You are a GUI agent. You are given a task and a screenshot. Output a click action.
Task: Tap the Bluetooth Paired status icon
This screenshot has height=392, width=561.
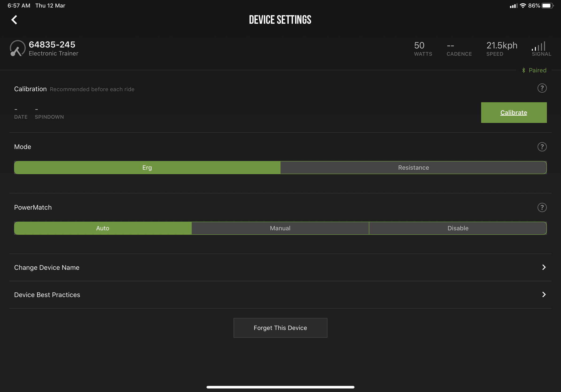(x=523, y=70)
